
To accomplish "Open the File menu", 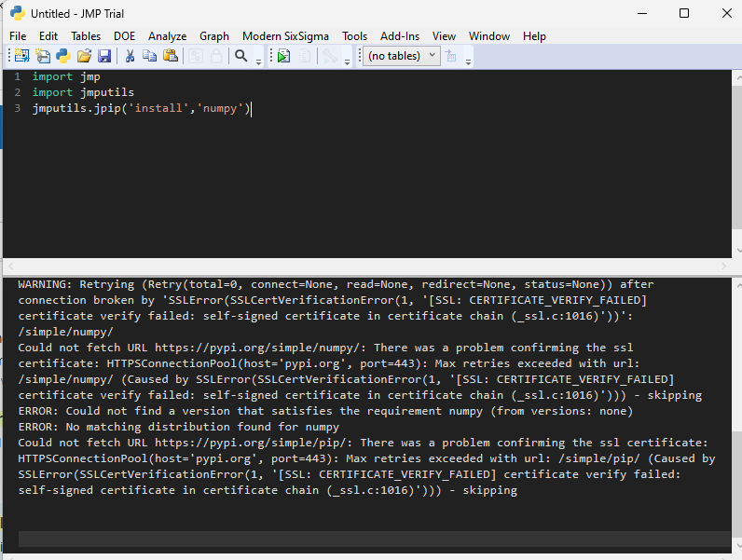I will pos(18,36).
